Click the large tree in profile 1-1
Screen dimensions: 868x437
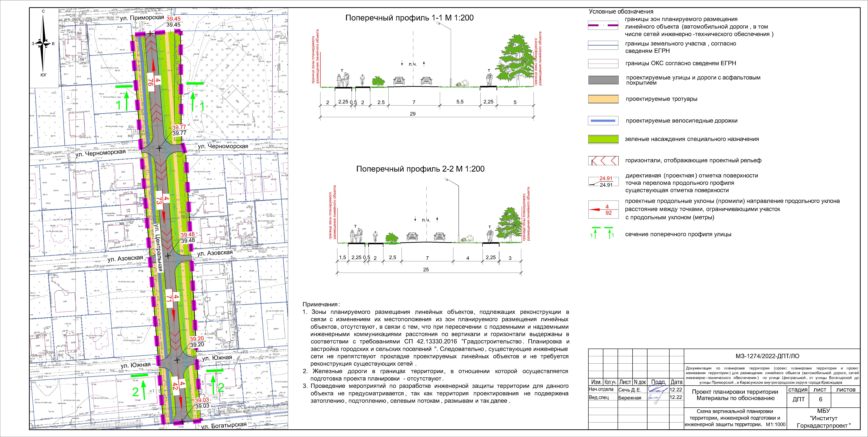tap(516, 61)
